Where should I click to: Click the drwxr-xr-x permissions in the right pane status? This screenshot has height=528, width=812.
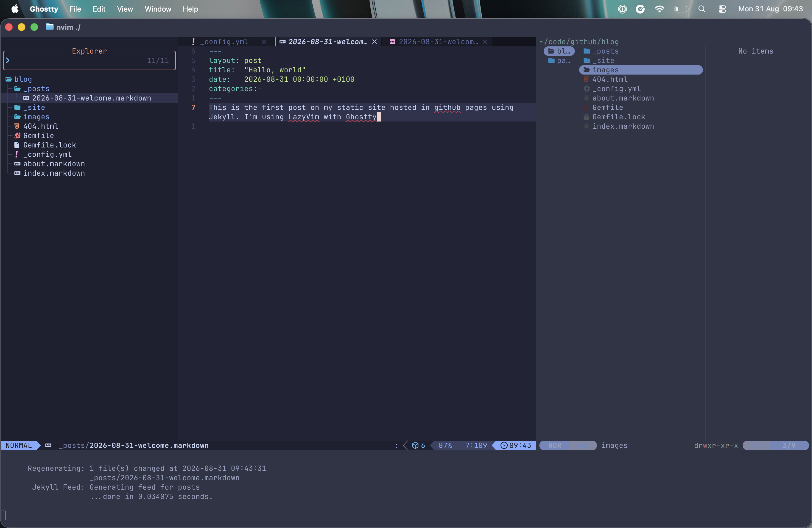click(716, 445)
